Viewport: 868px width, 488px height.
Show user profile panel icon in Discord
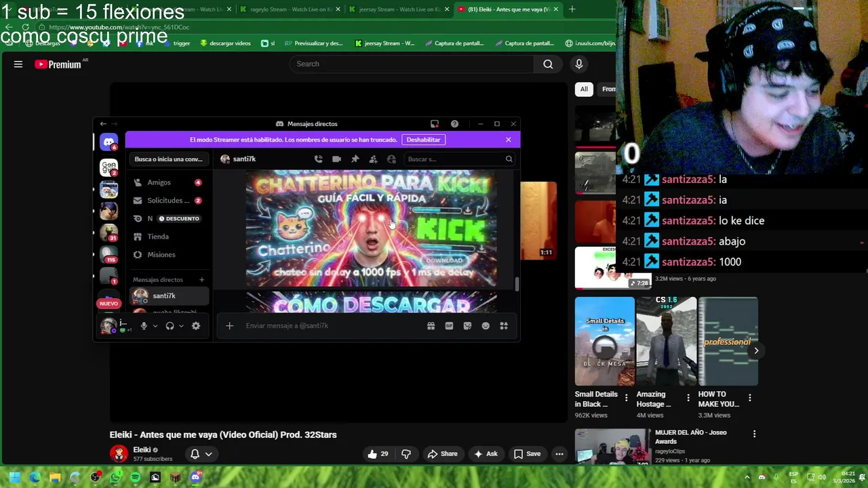[x=391, y=159]
